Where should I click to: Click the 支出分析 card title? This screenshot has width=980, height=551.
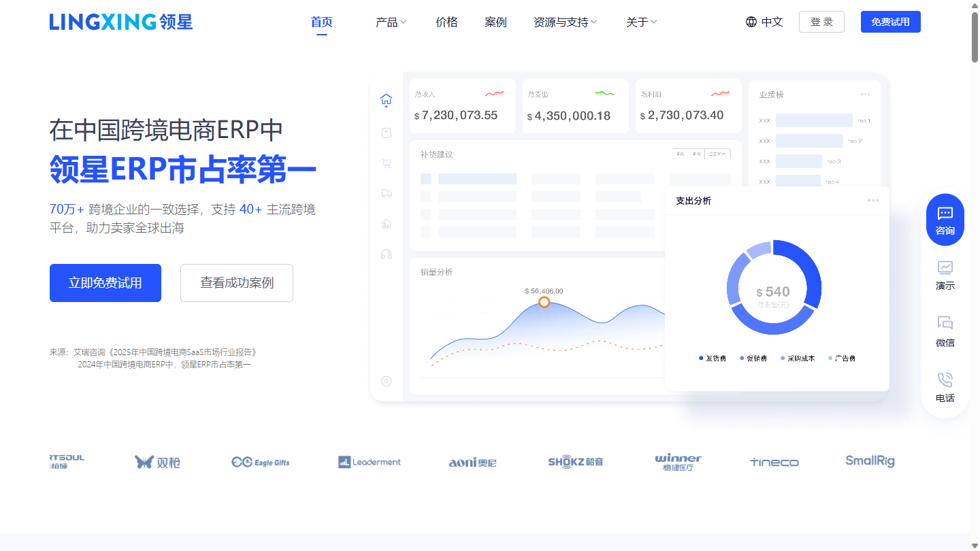point(693,201)
